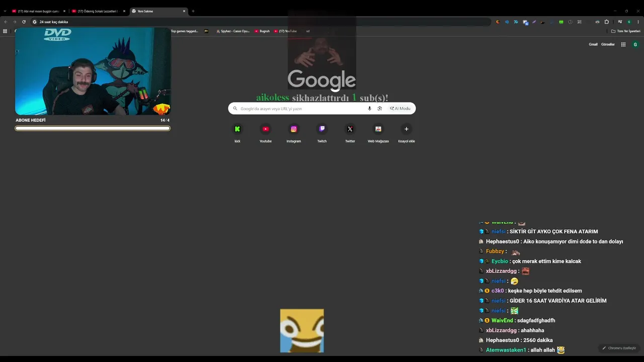This screenshot has width=644, height=362.
Task: Open the Google apps grid
Action: coord(623,44)
